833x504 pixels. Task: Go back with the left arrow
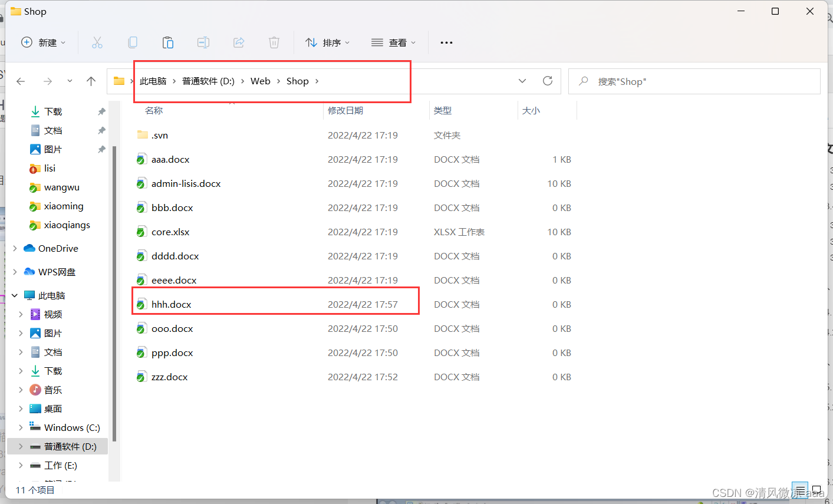[21, 81]
